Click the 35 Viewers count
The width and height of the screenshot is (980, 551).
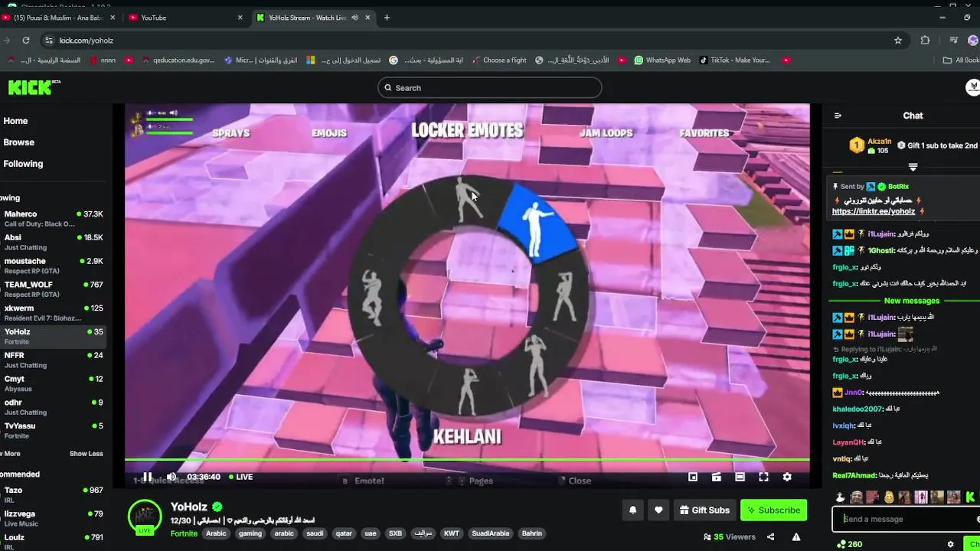point(729,537)
